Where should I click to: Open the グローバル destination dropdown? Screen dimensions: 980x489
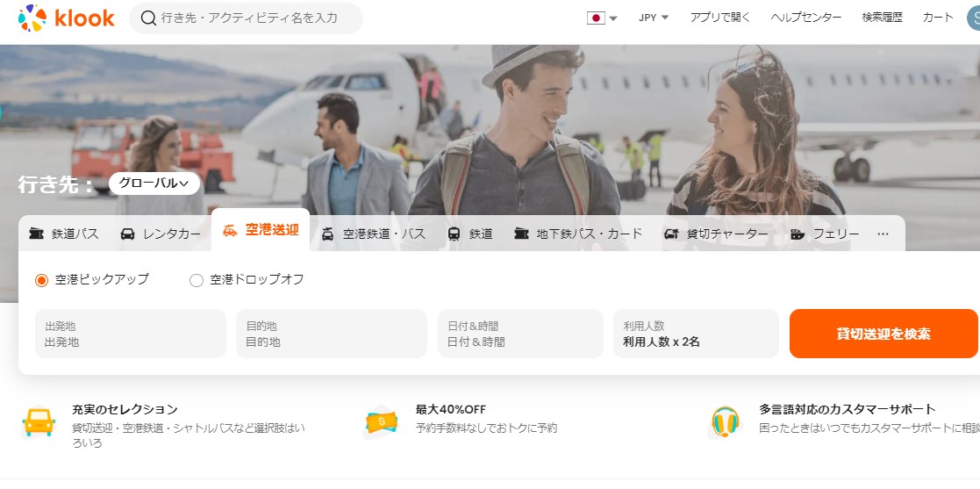coord(154,183)
